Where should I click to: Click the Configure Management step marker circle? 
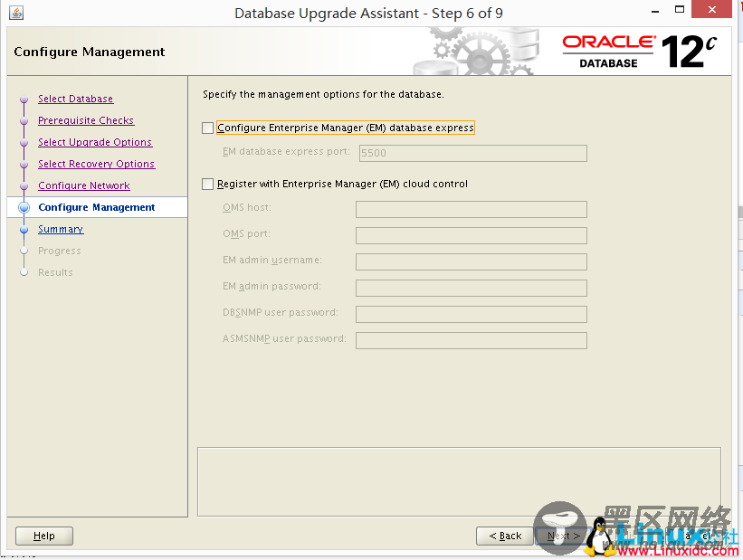[x=24, y=207]
